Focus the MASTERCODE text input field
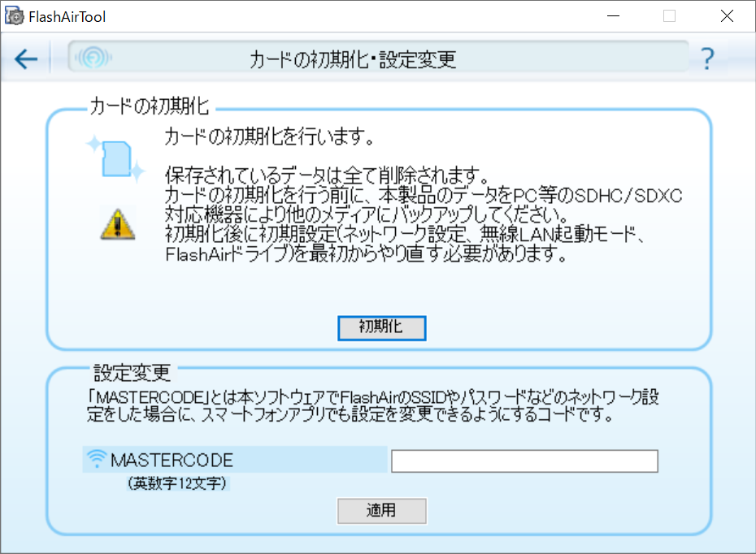The image size is (756, 554). (x=524, y=461)
